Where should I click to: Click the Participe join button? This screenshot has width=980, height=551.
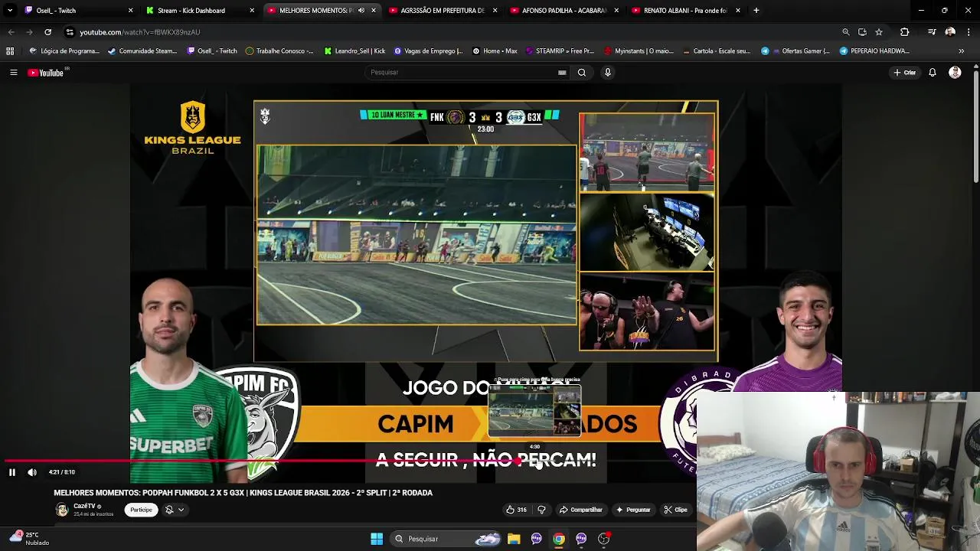[x=141, y=510]
